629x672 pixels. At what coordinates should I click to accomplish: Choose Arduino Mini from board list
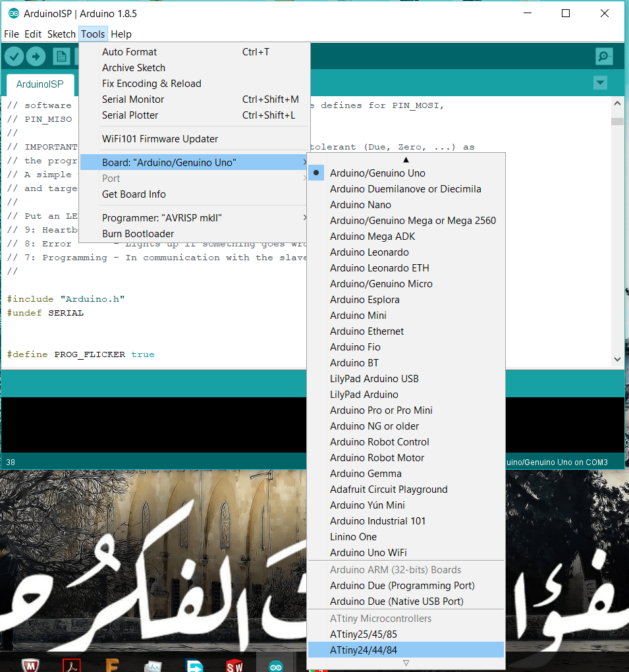coord(406,316)
